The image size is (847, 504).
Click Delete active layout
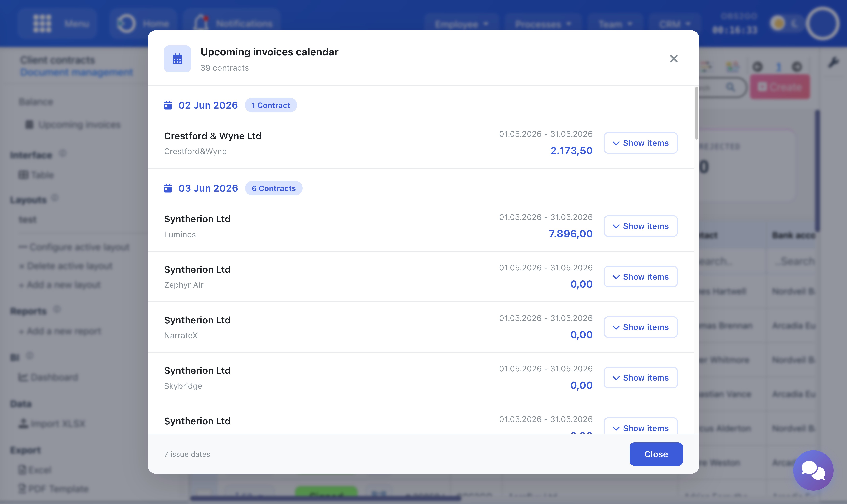tap(66, 266)
